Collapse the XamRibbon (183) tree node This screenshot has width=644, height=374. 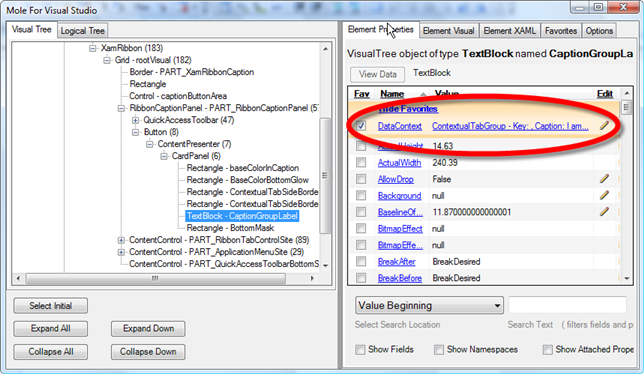pyautogui.click(x=93, y=48)
